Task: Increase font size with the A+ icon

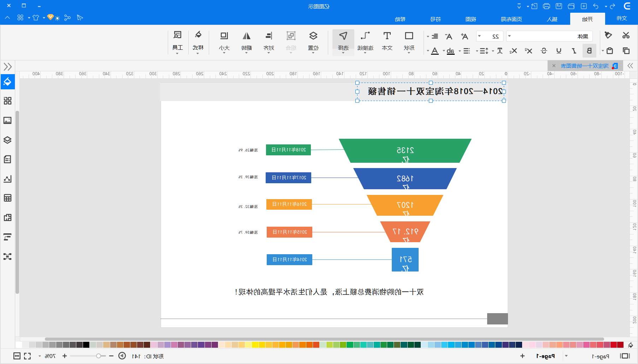Action: pyautogui.click(x=465, y=36)
